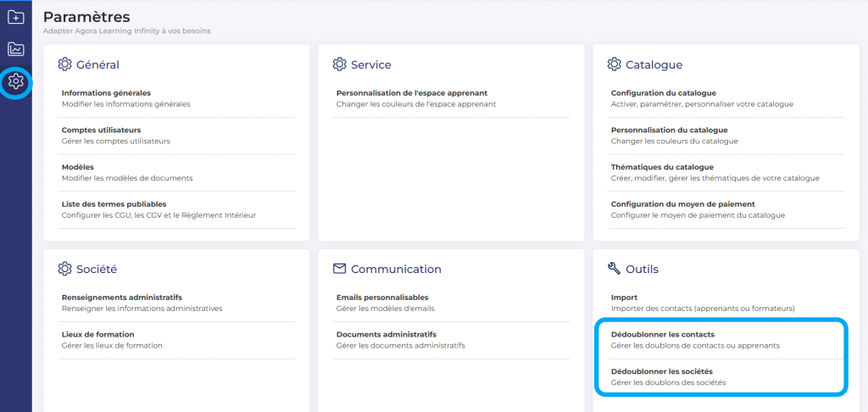The width and height of the screenshot is (868, 412).
Task: Open Configuration du moyen de paiement
Action: coord(728,210)
